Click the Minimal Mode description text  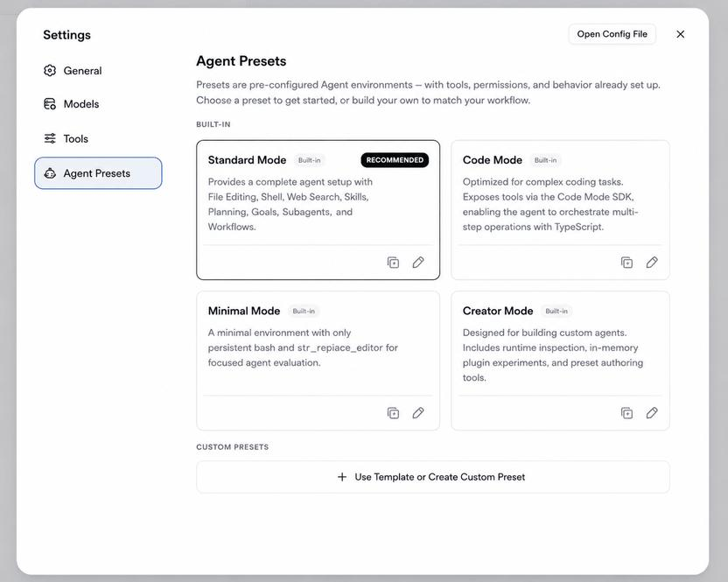303,347
